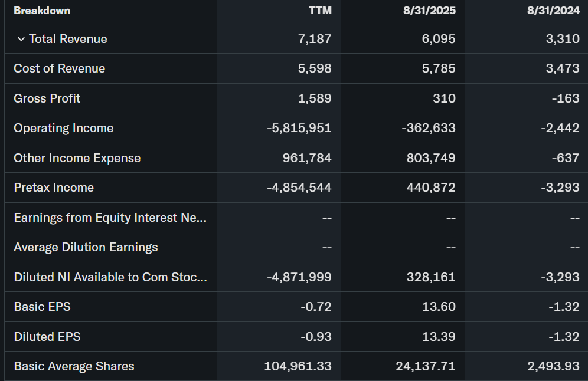Click Gross Profit value -163
Image resolution: width=588 pixels, height=381 pixels.
[566, 98]
